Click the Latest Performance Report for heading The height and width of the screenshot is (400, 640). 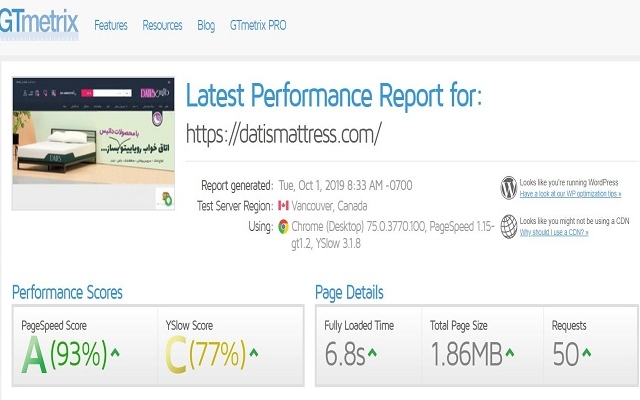[334, 96]
